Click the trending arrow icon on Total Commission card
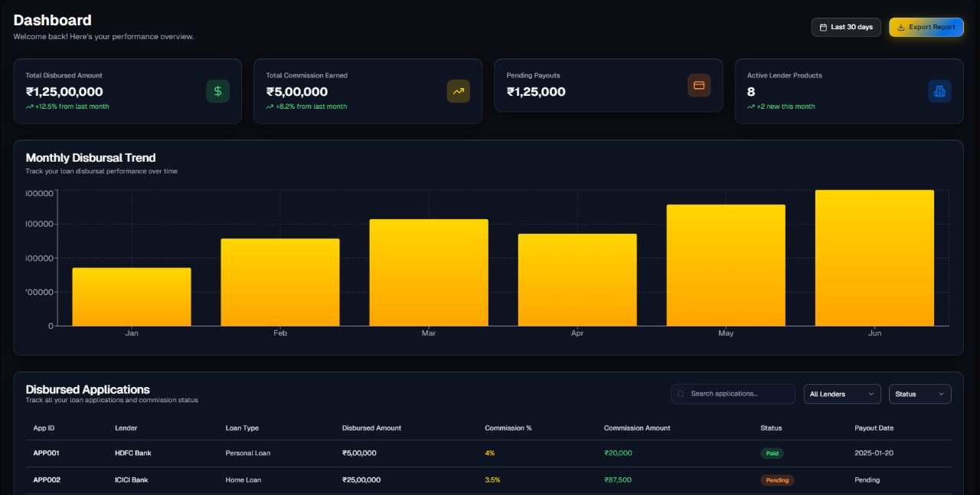Image resolution: width=980 pixels, height=495 pixels. pos(459,91)
